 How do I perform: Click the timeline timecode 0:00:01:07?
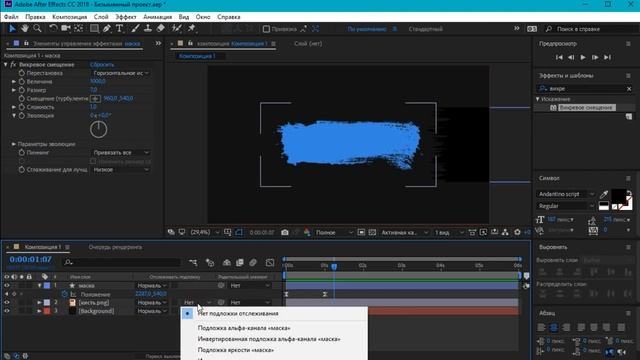pos(31,259)
